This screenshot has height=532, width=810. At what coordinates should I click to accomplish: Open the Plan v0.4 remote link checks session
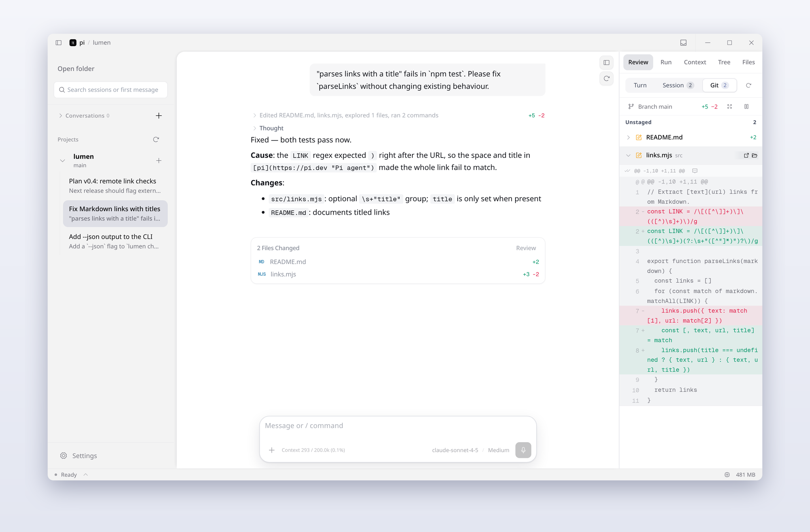(x=115, y=186)
